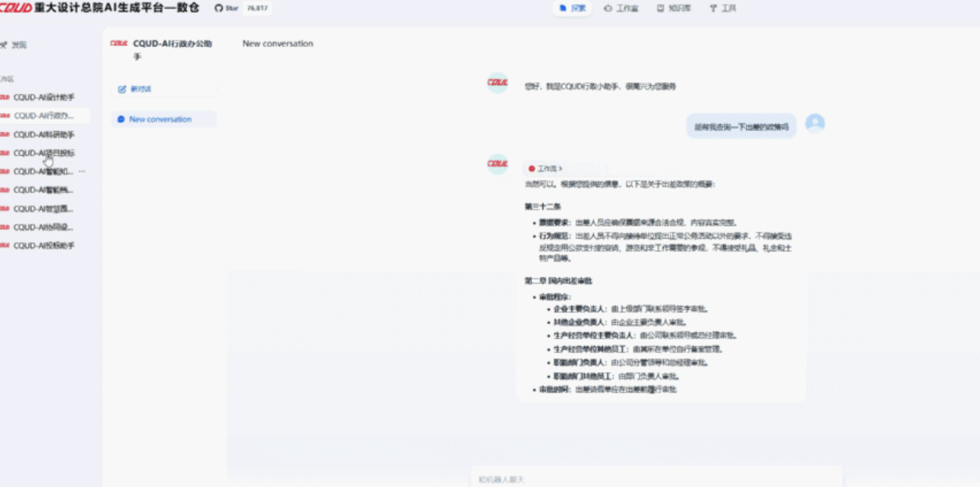This screenshot has height=487, width=980.
Task: Click the edit icon in the 新对话 button
Action: (x=122, y=89)
